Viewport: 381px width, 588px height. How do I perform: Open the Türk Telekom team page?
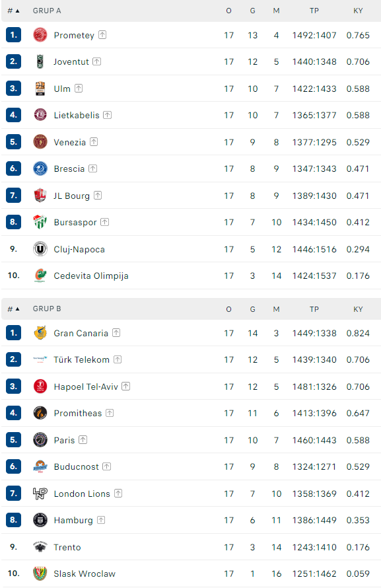81,359
